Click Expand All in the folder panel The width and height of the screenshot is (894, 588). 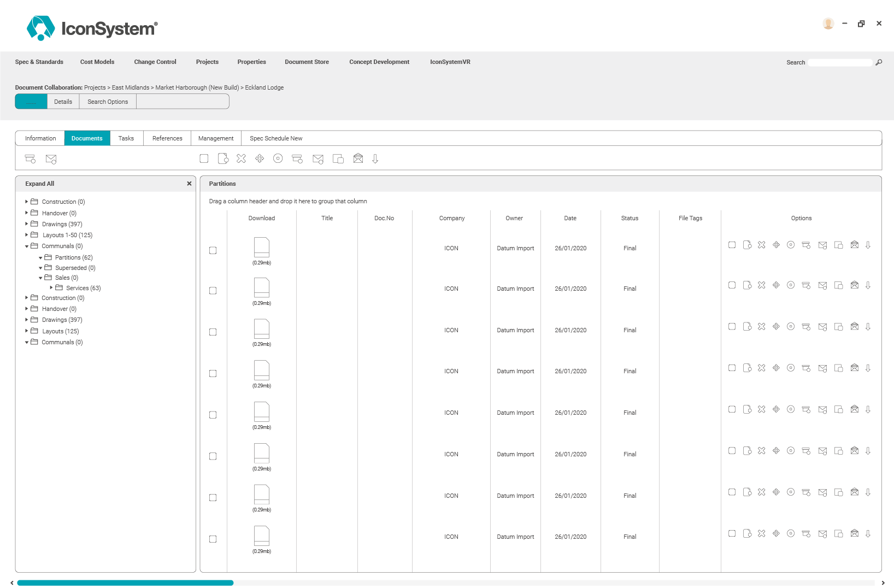click(x=39, y=184)
